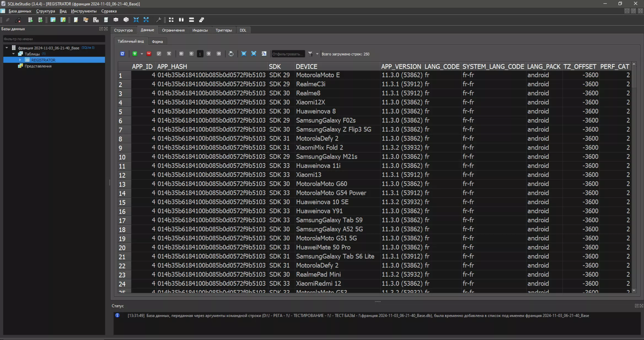Viewport: 644px width, 340px height.
Task: Sort by the SDK column header
Action: [281, 67]
